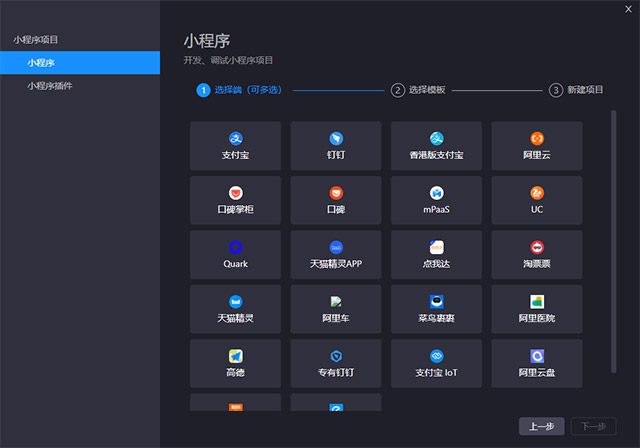Click the platform list vertical scrollbar
The width and height of the screenshot is (640, 448).
click(613, 241)
